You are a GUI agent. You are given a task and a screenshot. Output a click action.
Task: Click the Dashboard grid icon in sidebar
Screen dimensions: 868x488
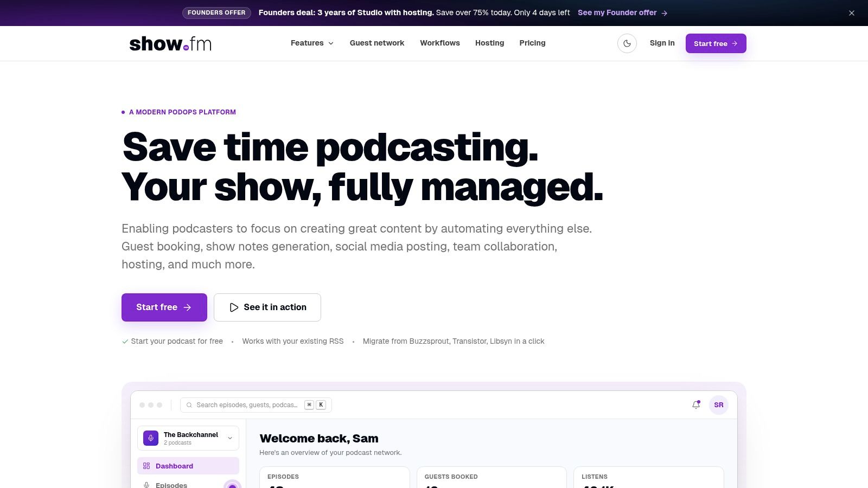click(x=146, y=466)
